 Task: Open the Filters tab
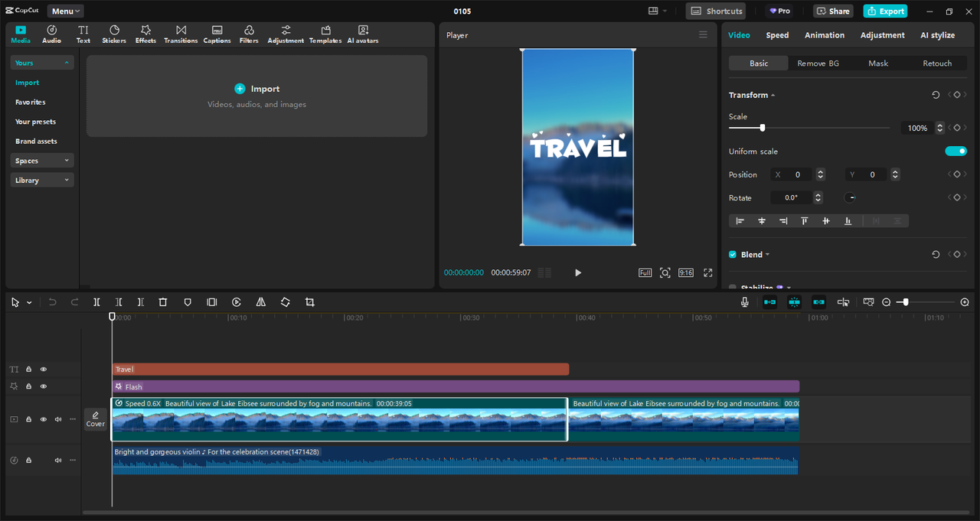click(249, 34)
